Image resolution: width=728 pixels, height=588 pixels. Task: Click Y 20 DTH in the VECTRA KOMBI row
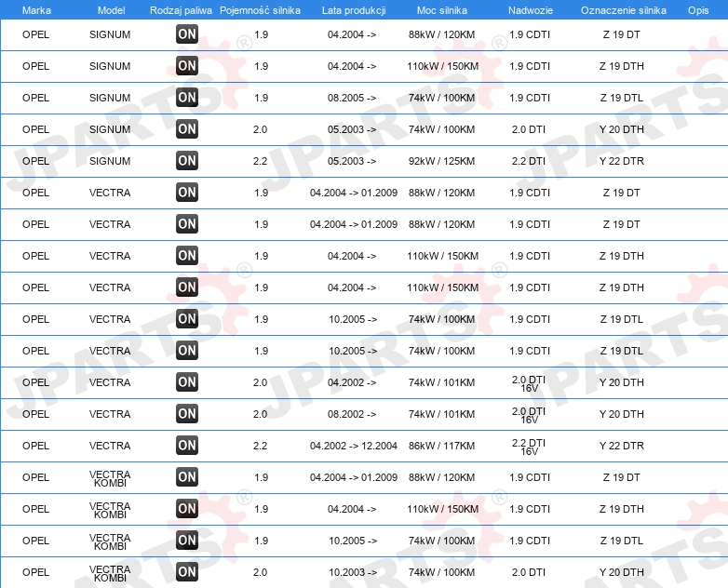click(x=621, y=572)
